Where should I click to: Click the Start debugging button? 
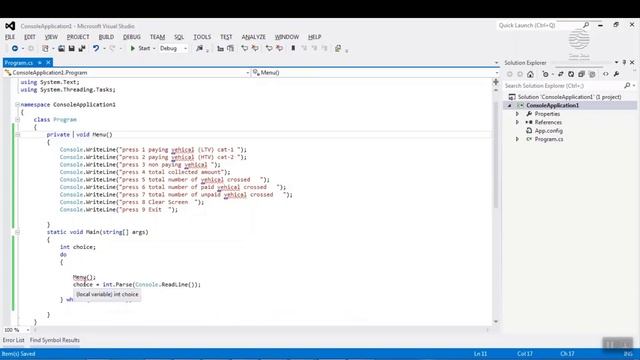140,49
